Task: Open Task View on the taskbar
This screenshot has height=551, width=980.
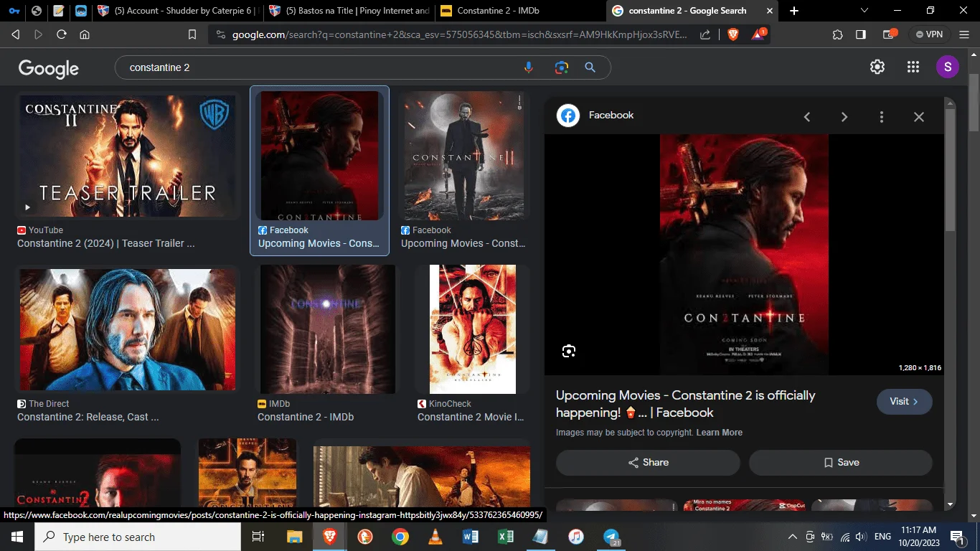Action: pos(258,537)
